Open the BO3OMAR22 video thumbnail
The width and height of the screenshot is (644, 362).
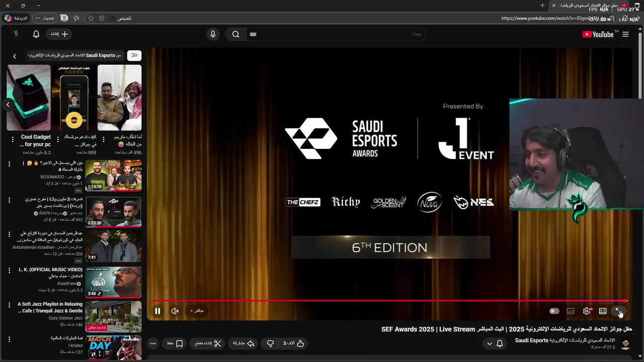coord(113,175)
